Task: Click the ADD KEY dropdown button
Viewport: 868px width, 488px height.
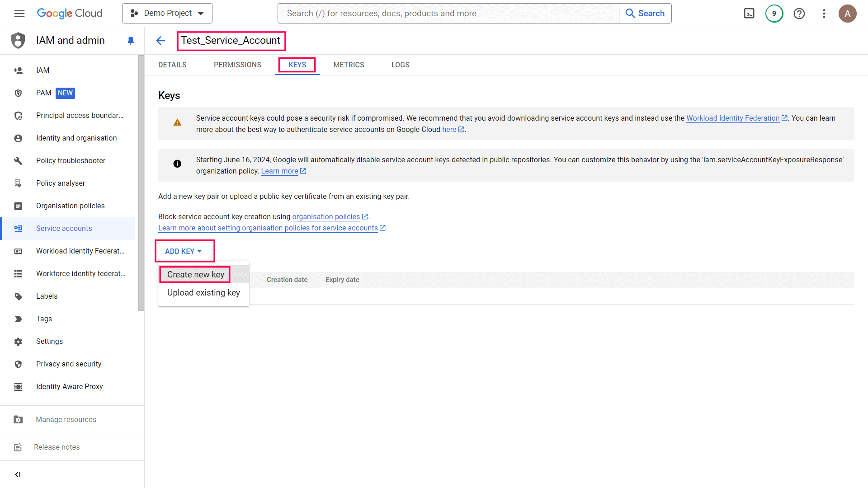Action: tap(184, 251)
